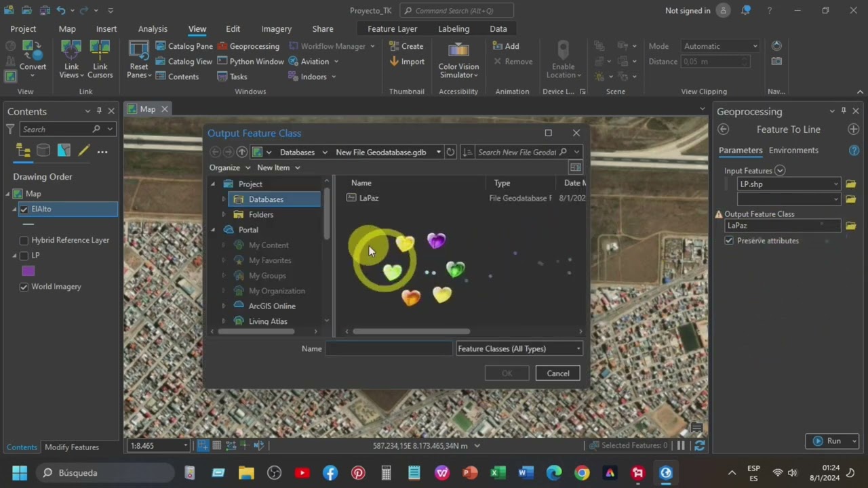Uncheck Preserve attributes checkbox

729,241
